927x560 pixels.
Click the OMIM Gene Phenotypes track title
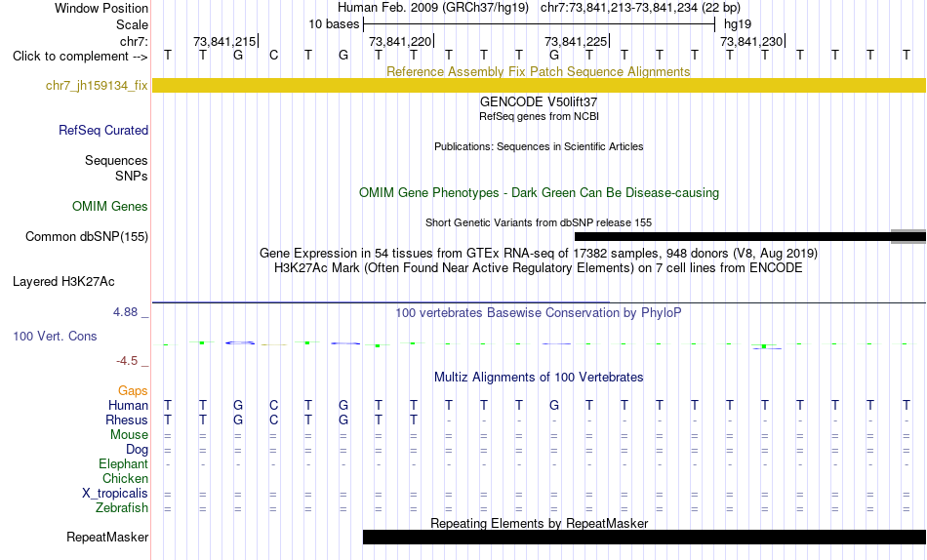pyautogui.click(x=539, y=193)
